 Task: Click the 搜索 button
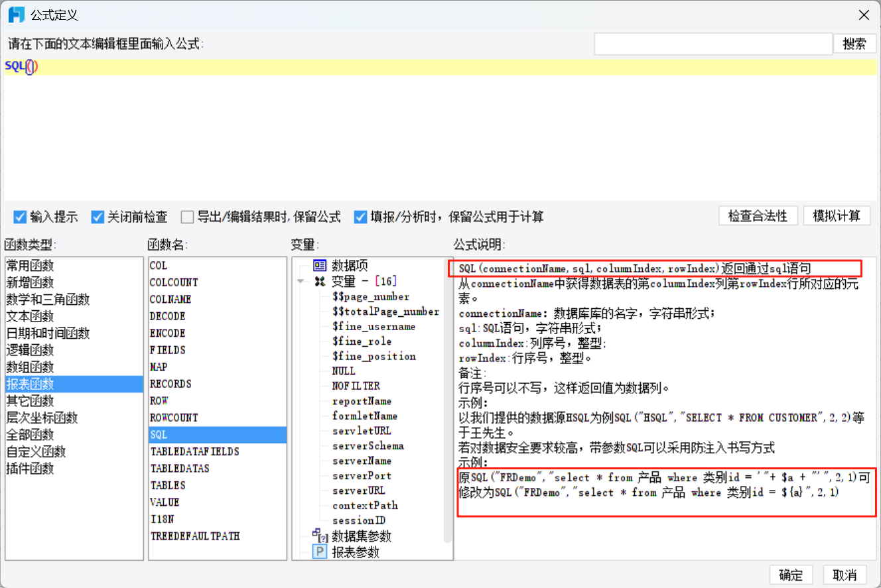(x=854, y=44)
